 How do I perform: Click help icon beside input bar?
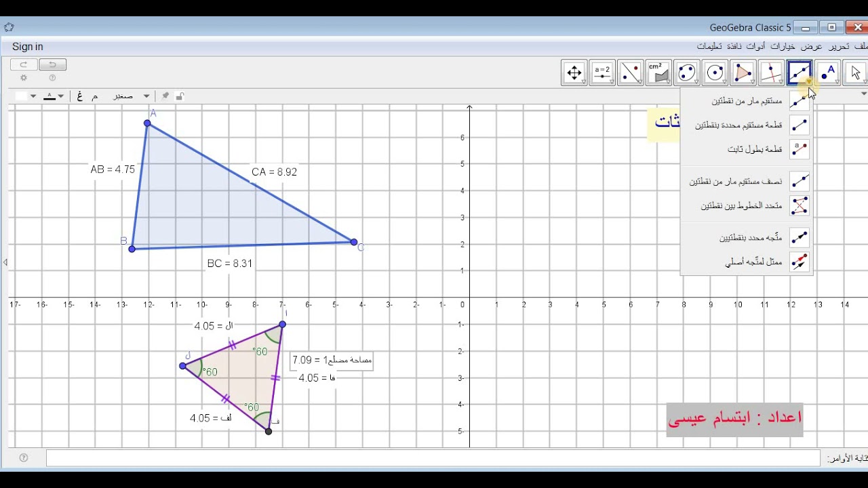point(24,457)
